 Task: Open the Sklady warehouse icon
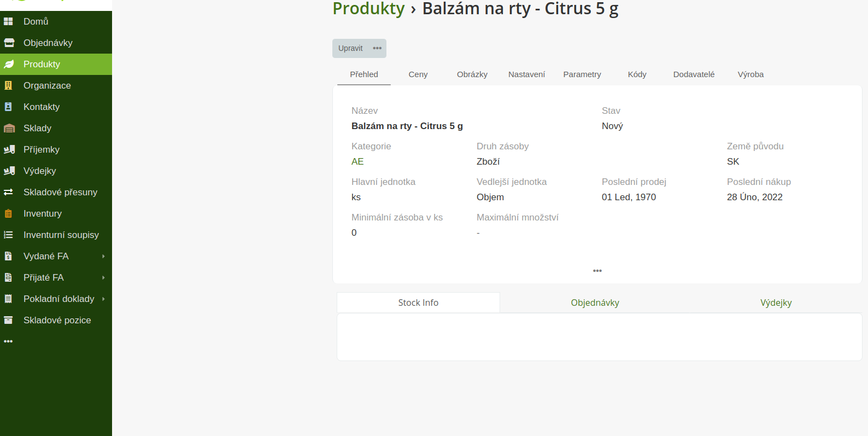pyautogui.click(x=9, y=128)
